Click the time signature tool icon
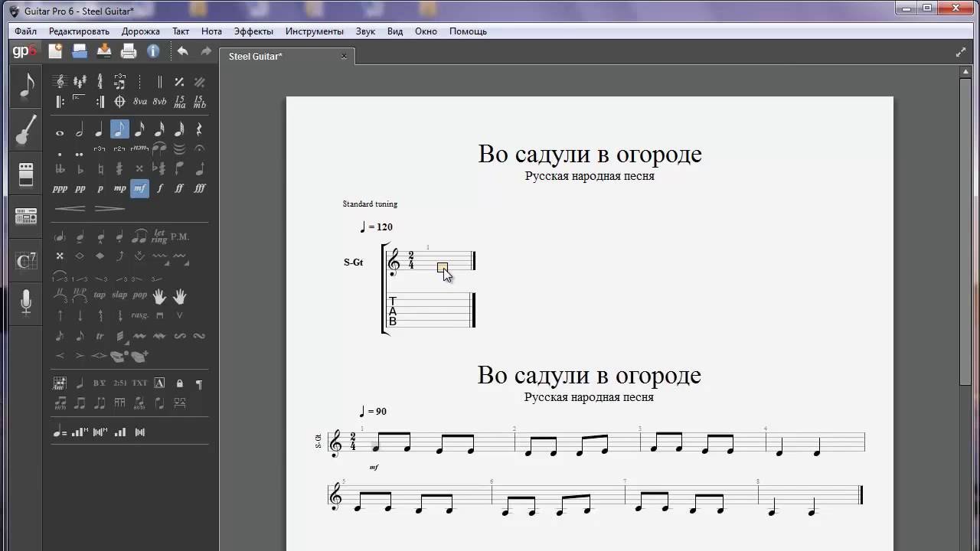This screenshot has height=551, width=980. (100, 82)
